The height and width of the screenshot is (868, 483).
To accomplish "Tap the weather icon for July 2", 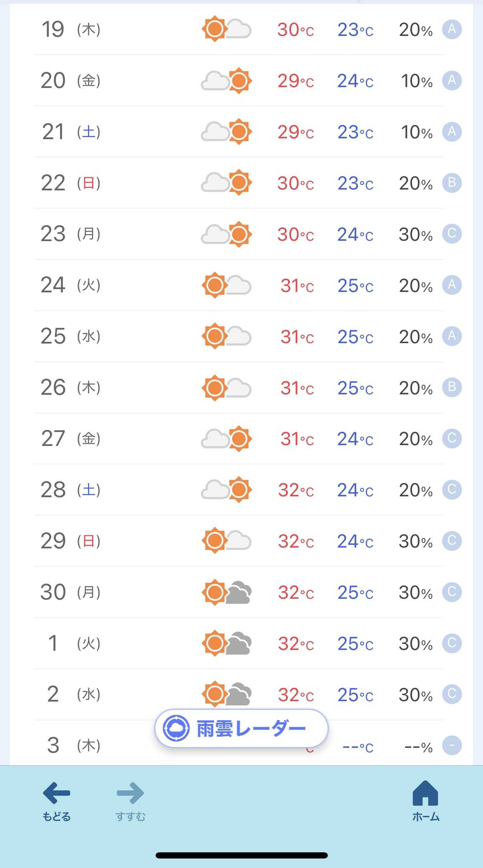I will [226, 694].
